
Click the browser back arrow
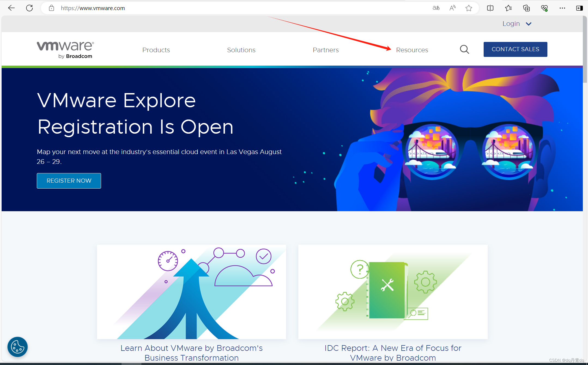coord(11,8)
